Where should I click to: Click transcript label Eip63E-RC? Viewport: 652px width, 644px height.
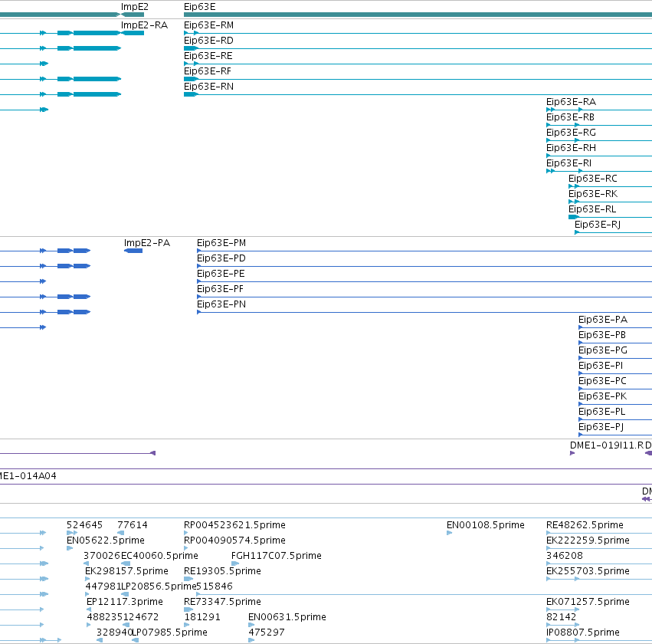pyautogui.click(x=593, y=179)
